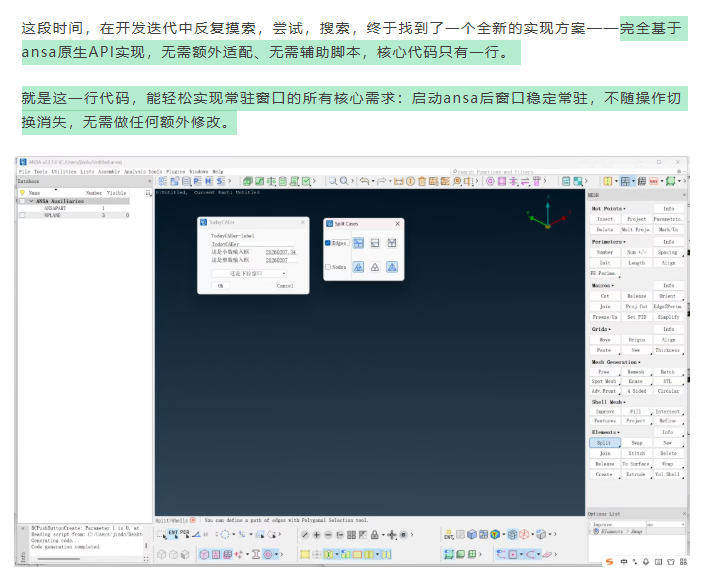Open the Assembly menu
Screen dimensions: 716x569
coord(109,172)
